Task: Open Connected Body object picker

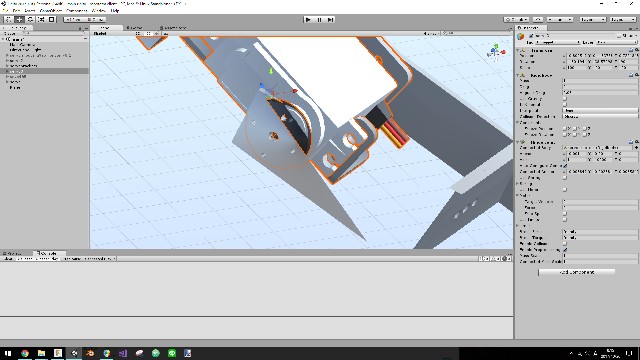Action: point(636,147)
